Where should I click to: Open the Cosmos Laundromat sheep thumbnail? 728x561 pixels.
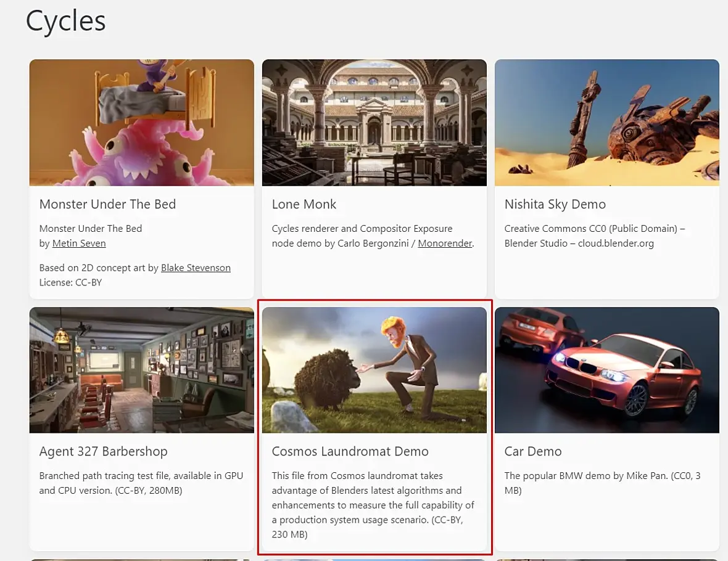(374, 370)
